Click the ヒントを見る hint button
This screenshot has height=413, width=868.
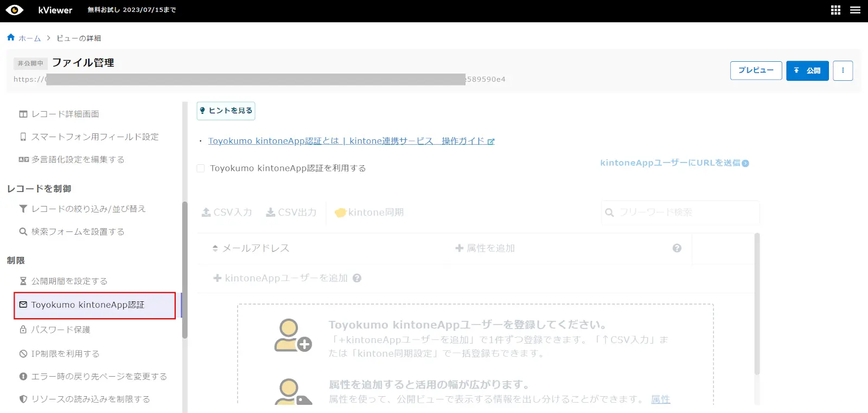point(226,111)
